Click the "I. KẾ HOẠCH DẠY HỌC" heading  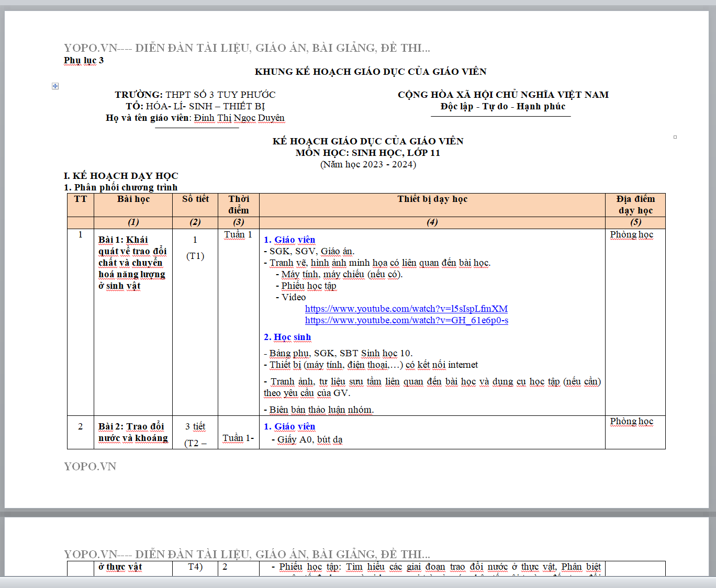tap(121, 176)
